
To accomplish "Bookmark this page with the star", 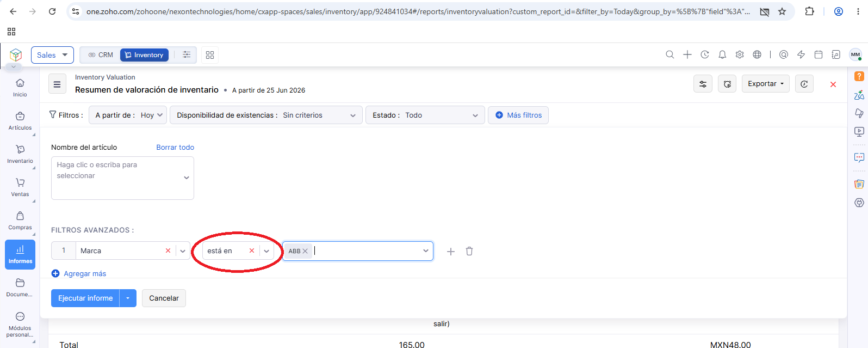I will pos(782,11).
